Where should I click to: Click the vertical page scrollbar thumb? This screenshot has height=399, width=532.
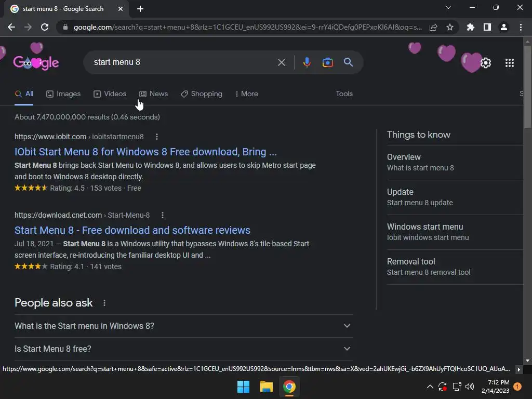[527, 87]
